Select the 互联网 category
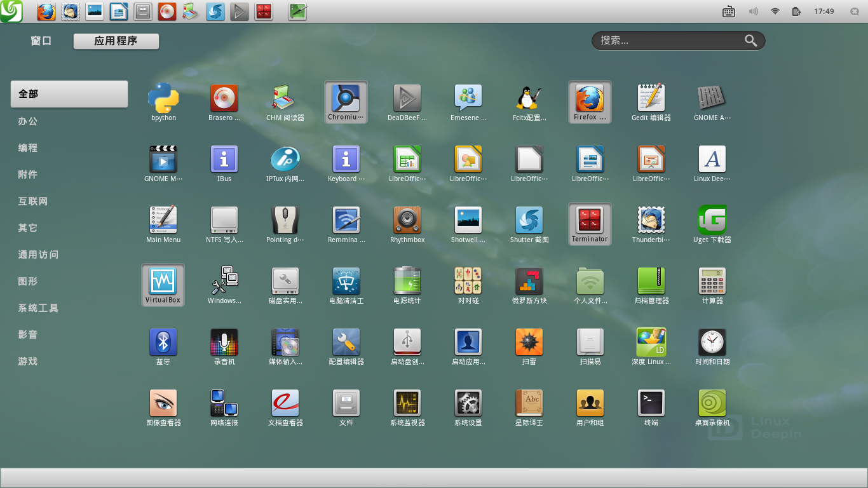This screenshot has width=868, height=488. (x=33, y=201)
